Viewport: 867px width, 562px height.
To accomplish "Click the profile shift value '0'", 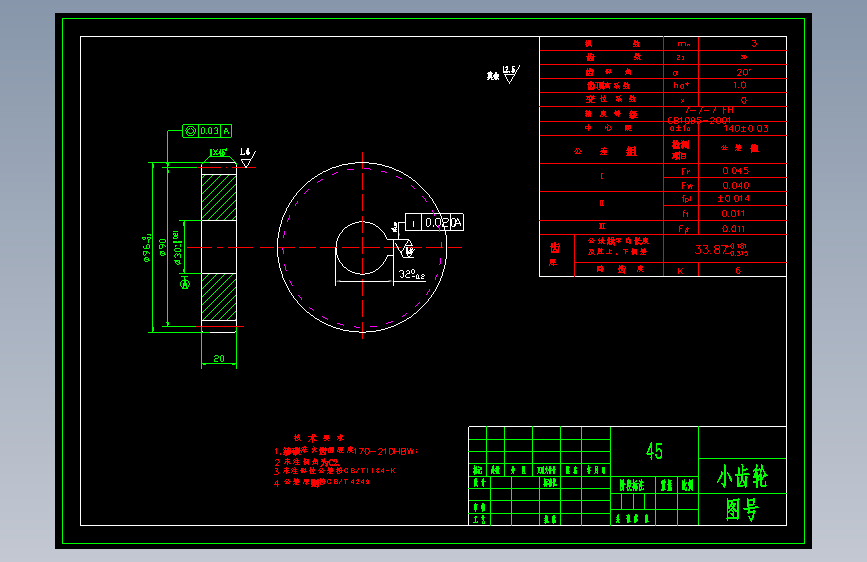I will pyautogui.click(x=744, y=100).
